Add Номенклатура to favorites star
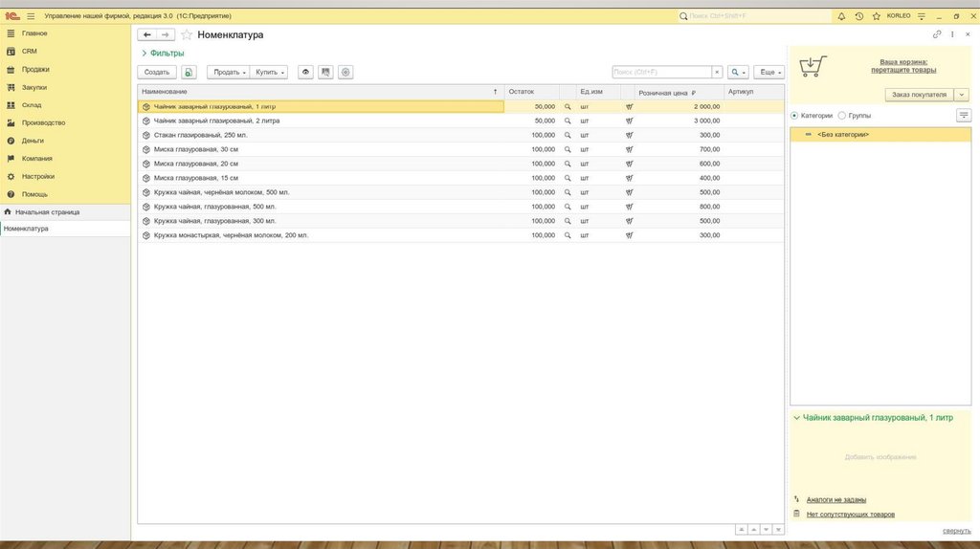 pyautogui.click(x=187, y=35)
